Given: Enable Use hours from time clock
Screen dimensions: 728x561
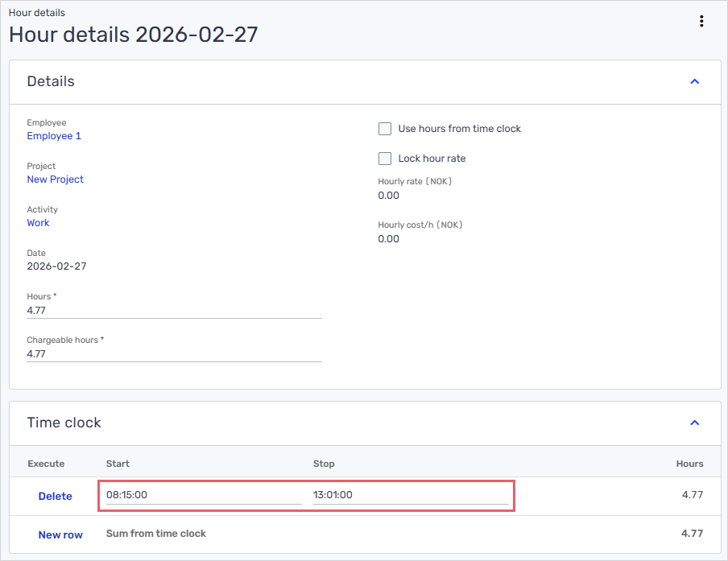Looking at the screenshot, I should coord(385,129).
